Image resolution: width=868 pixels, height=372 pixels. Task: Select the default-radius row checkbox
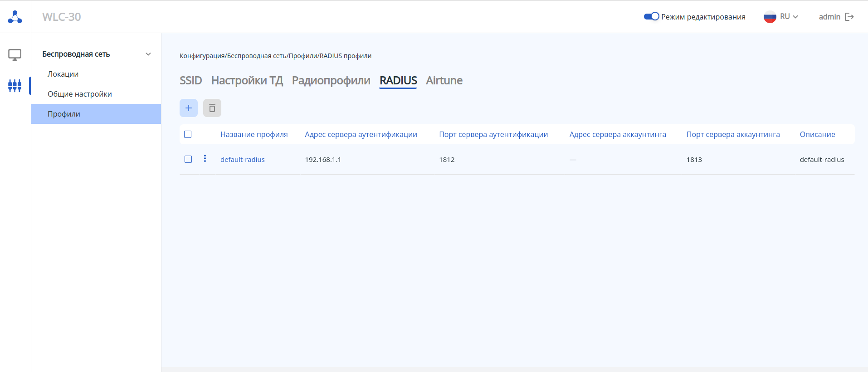point(188,159)
